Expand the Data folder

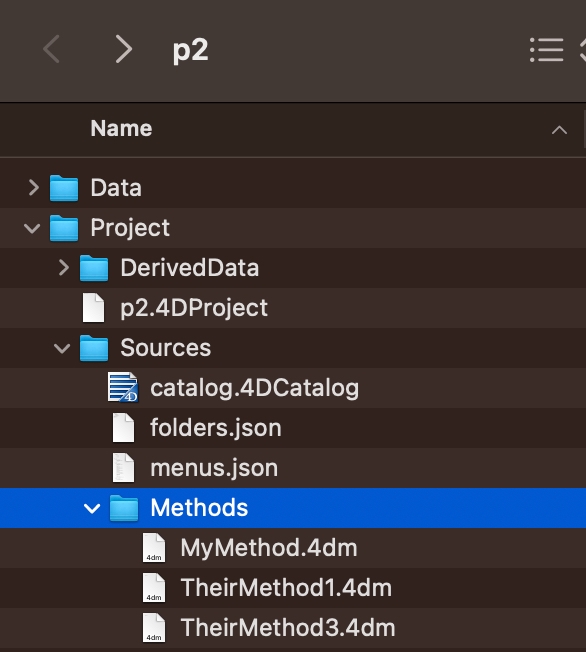pyautogui.click(x=34, y=188)
